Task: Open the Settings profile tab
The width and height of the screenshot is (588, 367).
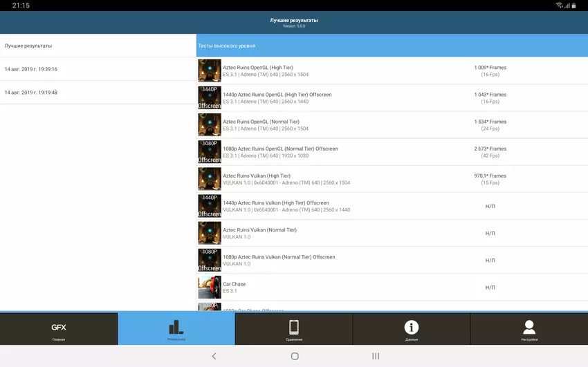Action: pos(529,329)
